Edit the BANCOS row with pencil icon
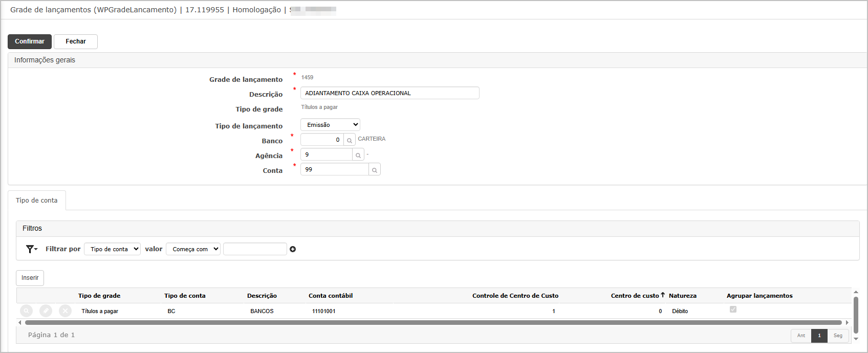 click(x=46, y=311)
